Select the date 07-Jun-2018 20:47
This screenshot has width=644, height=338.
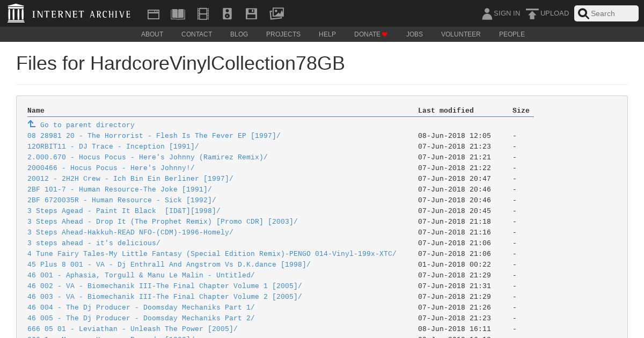[x=455, y=179]
